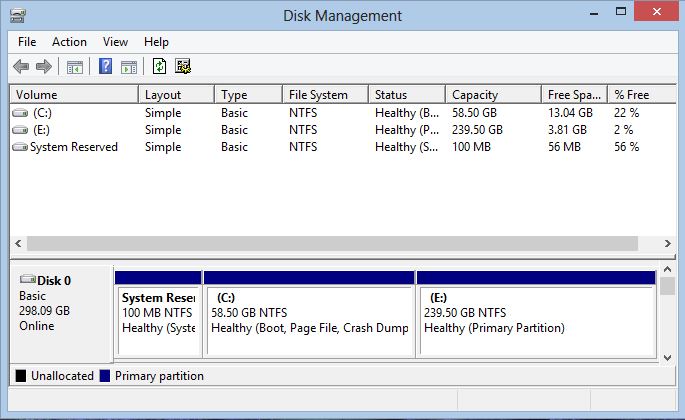Screen dimensions: 685x420
Task: Click the Unallocated black legend swatch
Action: coord(21,376)
